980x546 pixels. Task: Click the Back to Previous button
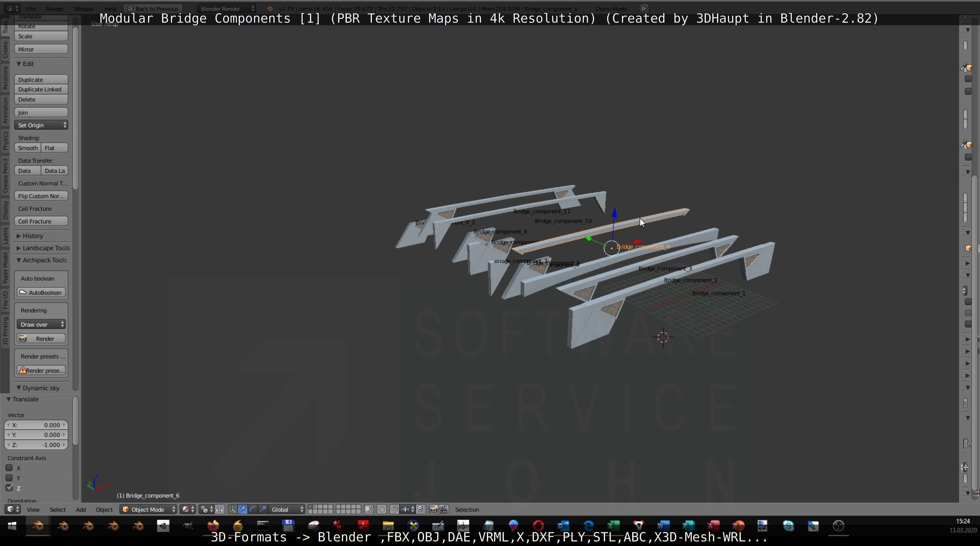(153, 8)
